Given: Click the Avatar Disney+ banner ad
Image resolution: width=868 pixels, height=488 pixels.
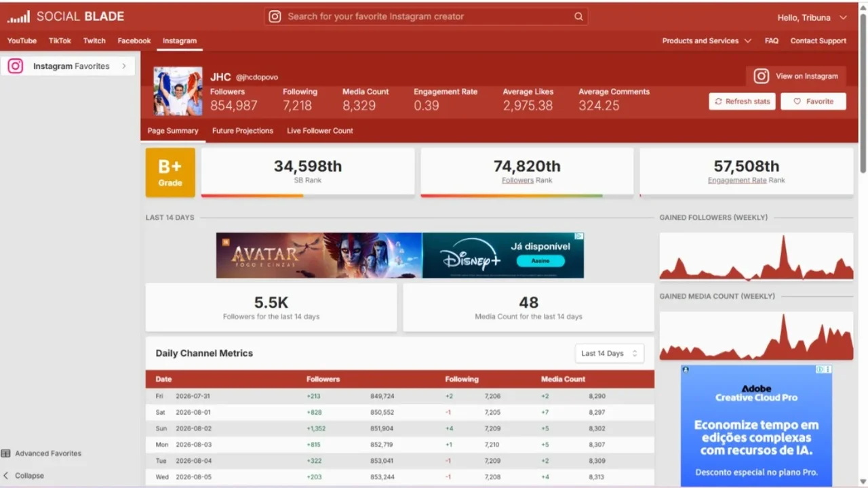Looking at the screenshot, I should [x=400, y=256].
